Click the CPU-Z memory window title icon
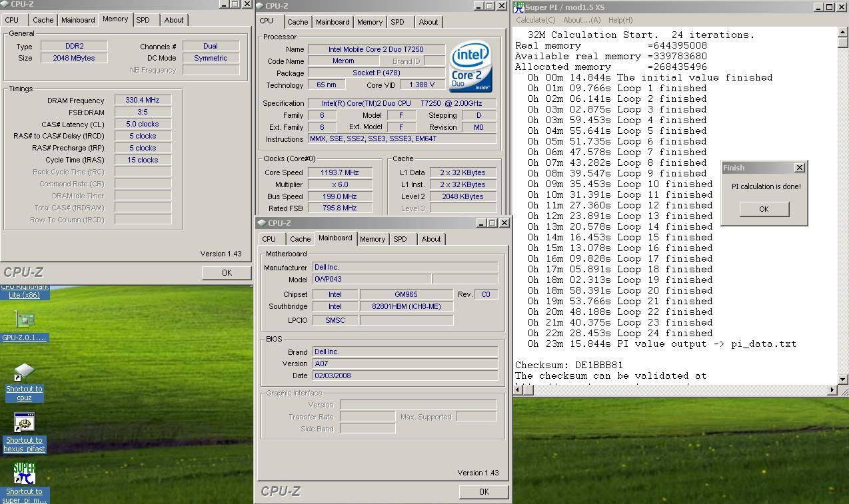 click(5, 4)
